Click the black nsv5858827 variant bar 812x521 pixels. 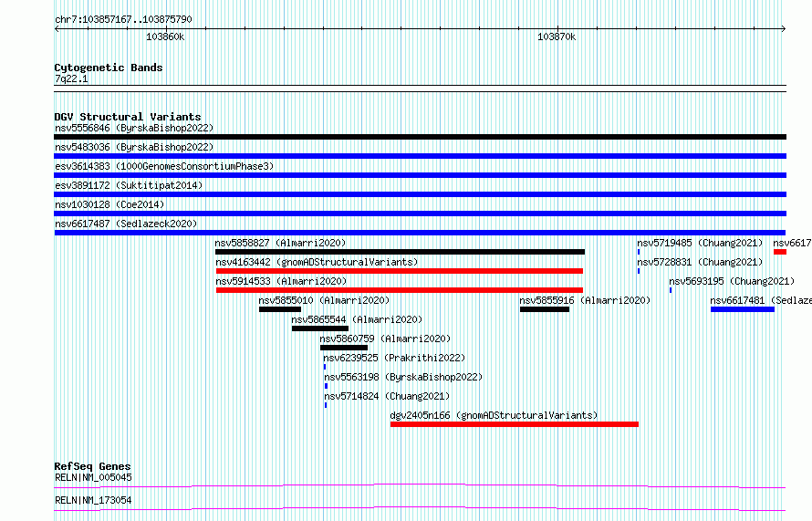[400, 252]
